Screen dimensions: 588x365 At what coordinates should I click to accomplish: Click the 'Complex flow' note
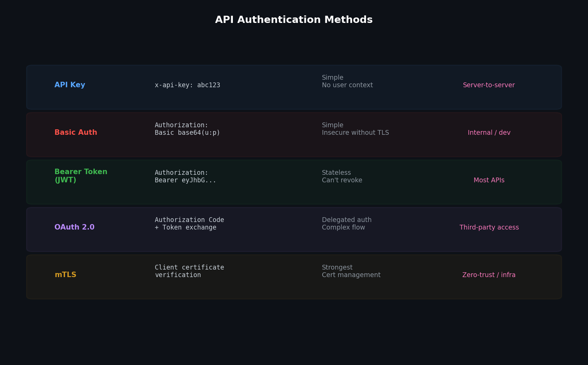coord(343,227)
